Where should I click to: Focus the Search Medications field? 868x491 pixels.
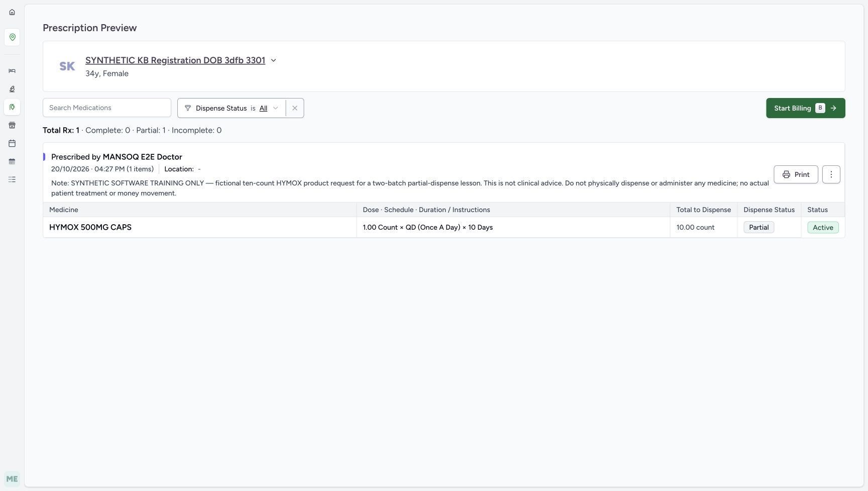(x=107, y=108)
